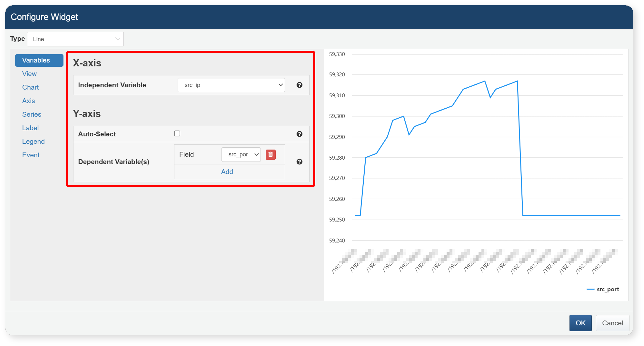Switch to the View tab
This screenshot has width=644, height=346.
click(29, 74)
